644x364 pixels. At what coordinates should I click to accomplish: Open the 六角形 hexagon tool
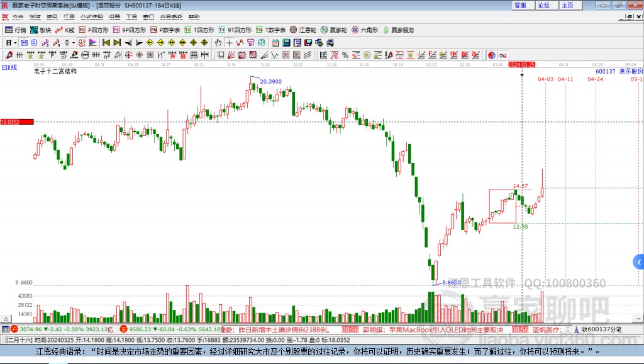click(x=365, y=30)
